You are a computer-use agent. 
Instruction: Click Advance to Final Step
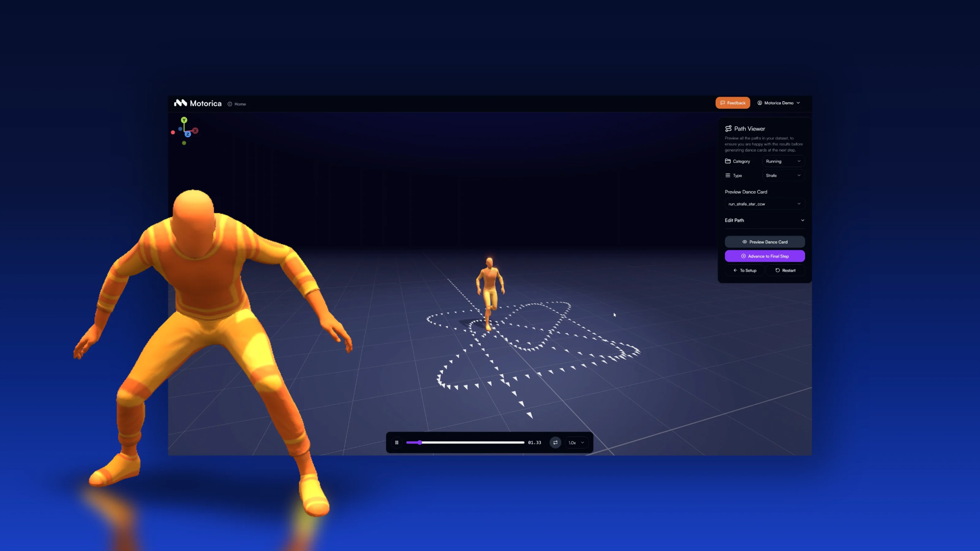click(764, 256)
